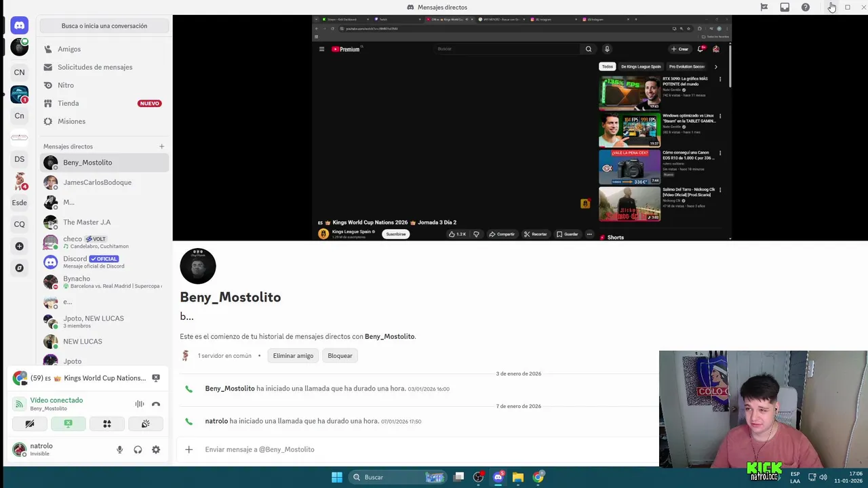Open the Discord inbox icon
Image resolution: width=868 pixels, height=488 pixels.
pyautogui.click(x=785, y=7)
